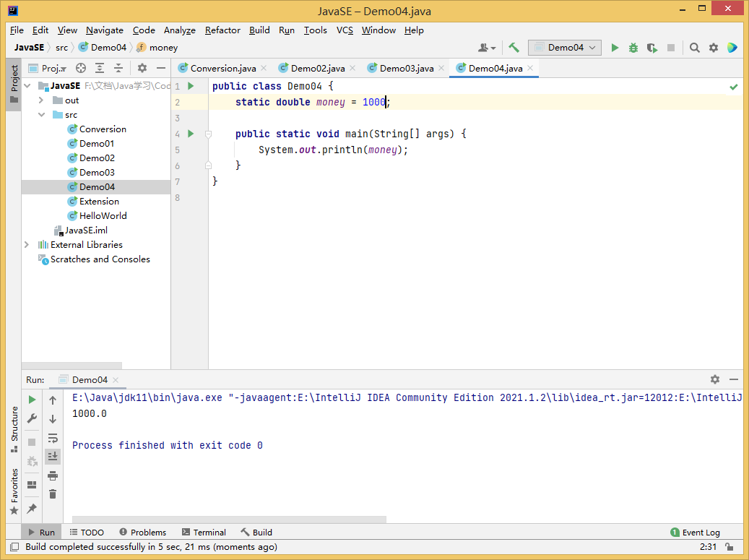749x560 pixels.
Task: Print the console output using printer icon
Action: [53, 475]
